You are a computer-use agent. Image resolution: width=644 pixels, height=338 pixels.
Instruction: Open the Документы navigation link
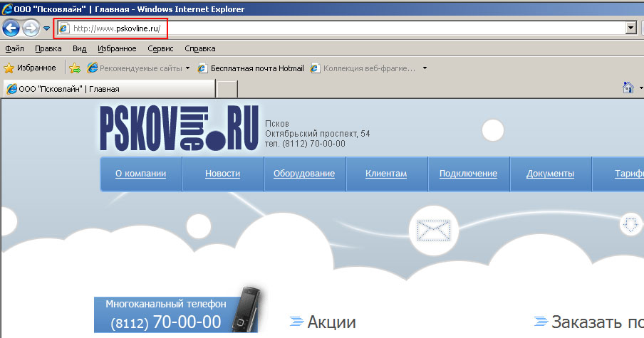coord(551,174)
